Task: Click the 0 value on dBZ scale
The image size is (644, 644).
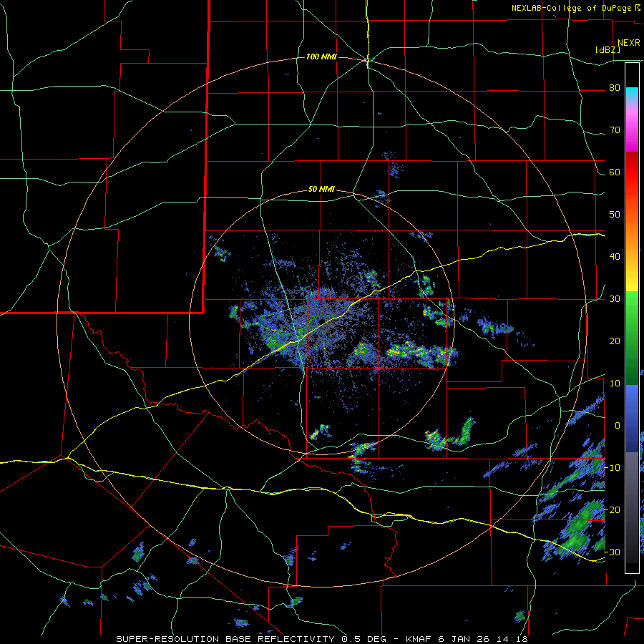Action: [618, 426]
